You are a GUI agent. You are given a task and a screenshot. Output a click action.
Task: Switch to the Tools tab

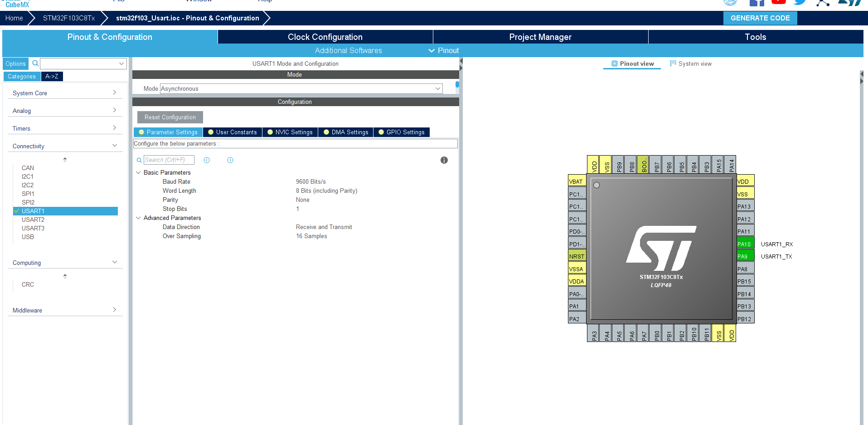(x=756, y=37)
